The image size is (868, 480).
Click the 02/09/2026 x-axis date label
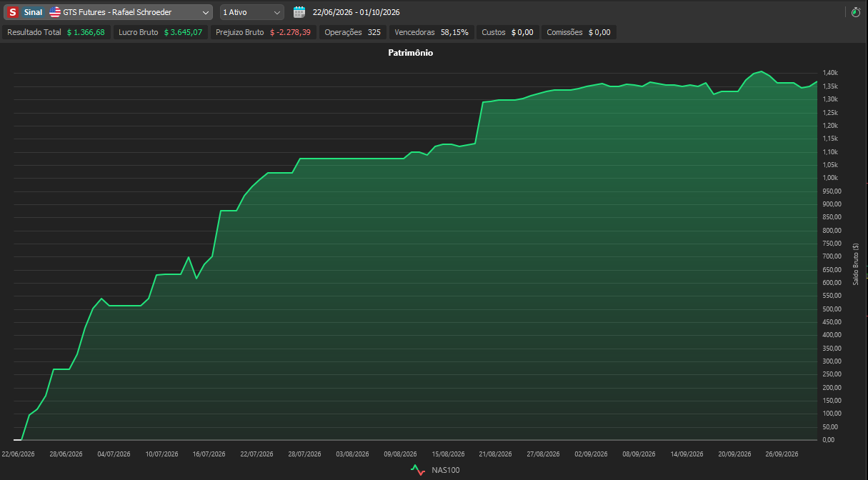click(x=592, y=454)
